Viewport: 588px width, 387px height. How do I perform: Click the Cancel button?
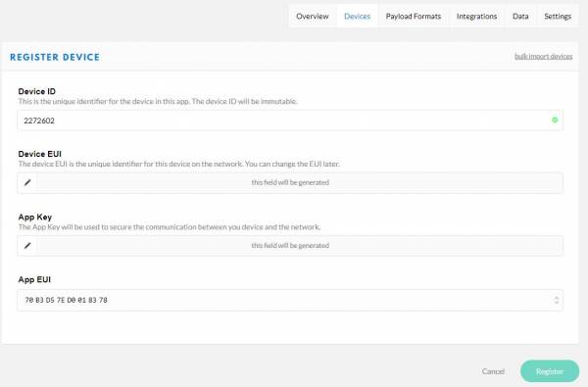point(493,371)
